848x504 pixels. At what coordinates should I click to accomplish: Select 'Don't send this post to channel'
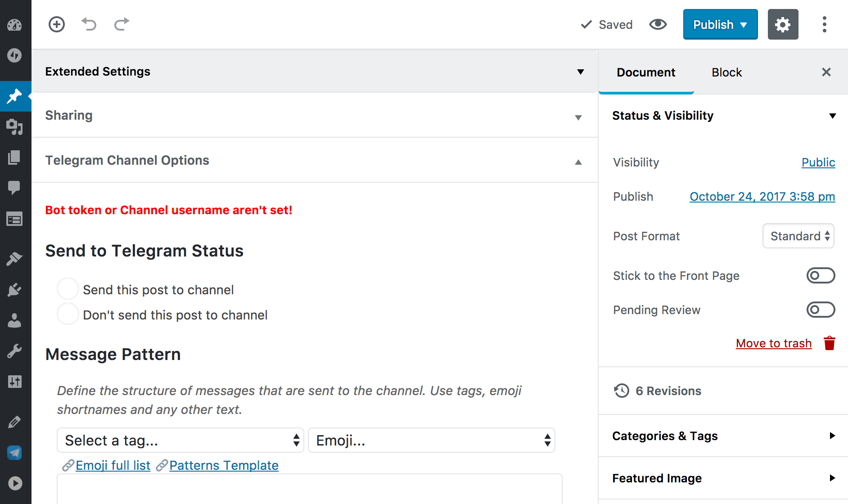point(68,314)
